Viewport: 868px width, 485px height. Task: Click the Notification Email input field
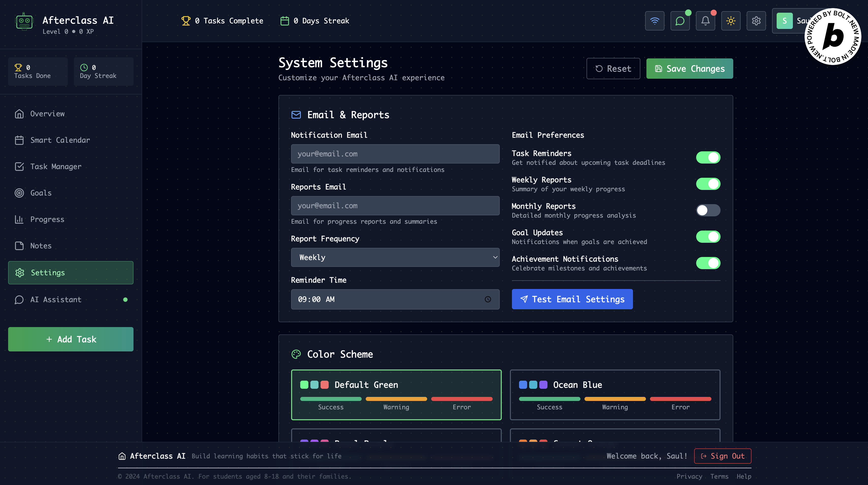[395, 154]
